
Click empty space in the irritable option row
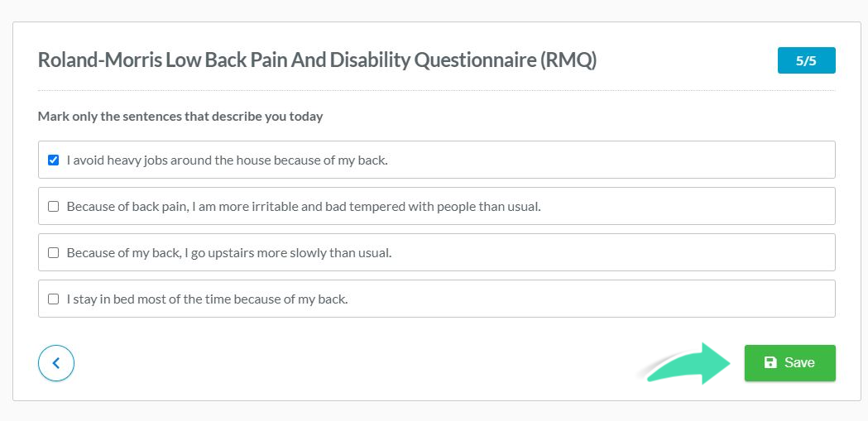click(x=687, y=206)
